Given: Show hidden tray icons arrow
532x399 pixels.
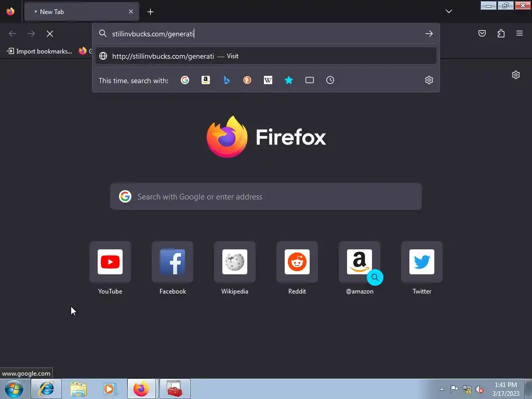Looking at the screenshot, I should coord(442,389).
